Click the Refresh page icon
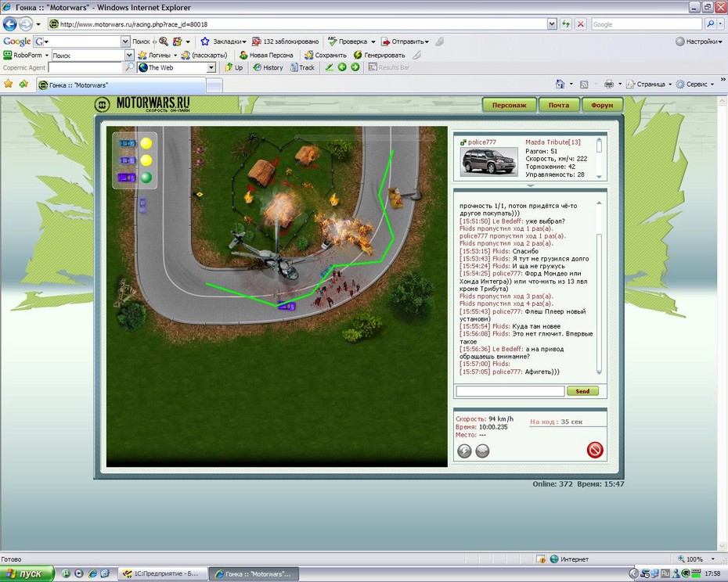The image size is (728, 582). 565,24
